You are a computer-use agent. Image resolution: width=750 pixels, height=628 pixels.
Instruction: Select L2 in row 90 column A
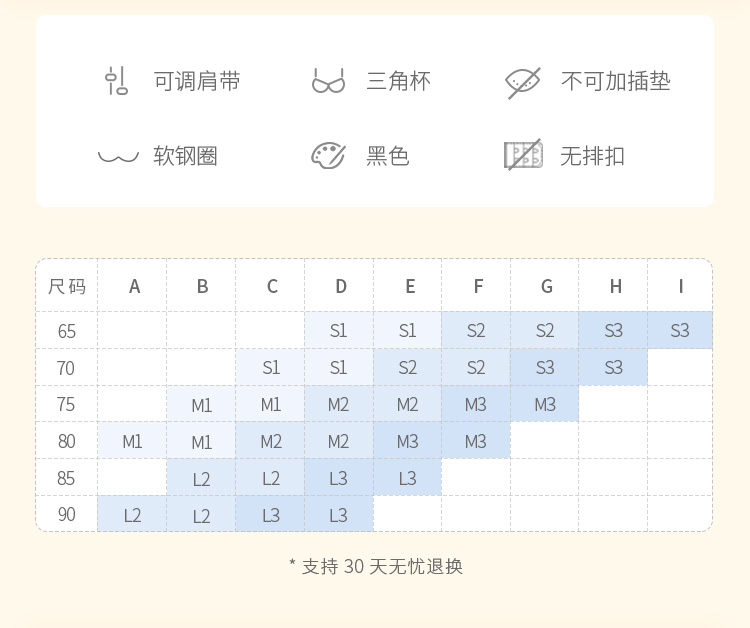pyautogui.click(x=132, y=515)
